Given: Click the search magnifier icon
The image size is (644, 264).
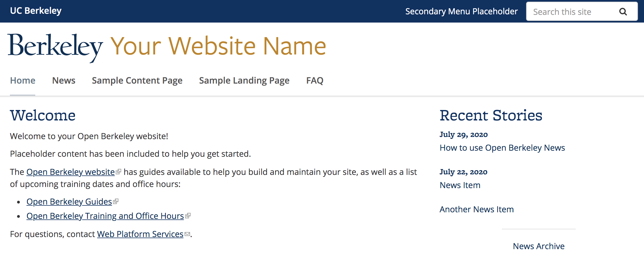Looking at the screenshot, I should [x=623, y=12].
